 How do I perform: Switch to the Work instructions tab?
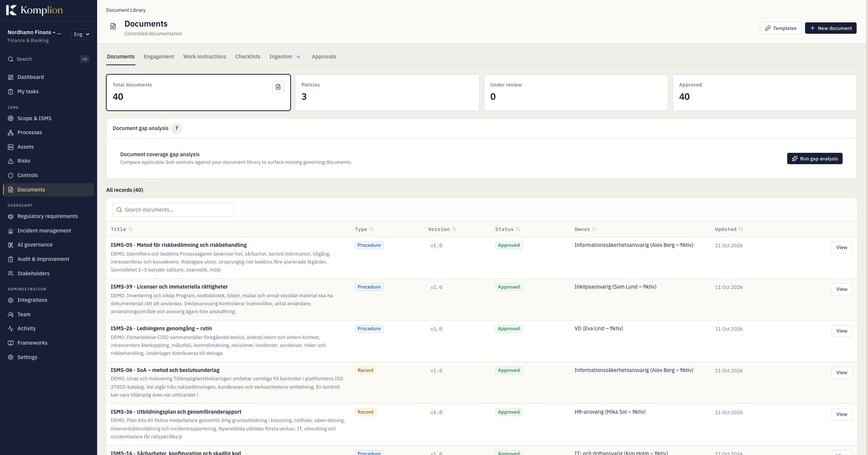coord(204,57)
